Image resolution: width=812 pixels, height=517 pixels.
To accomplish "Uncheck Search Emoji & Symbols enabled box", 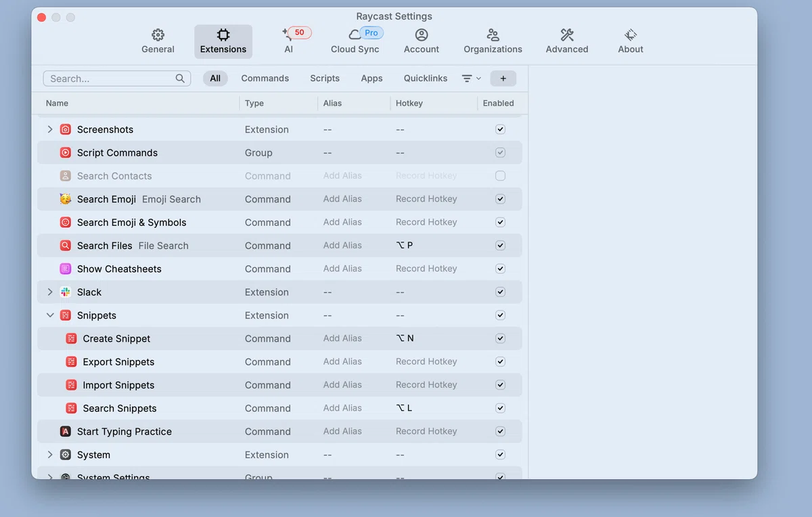I will (500, 222).
